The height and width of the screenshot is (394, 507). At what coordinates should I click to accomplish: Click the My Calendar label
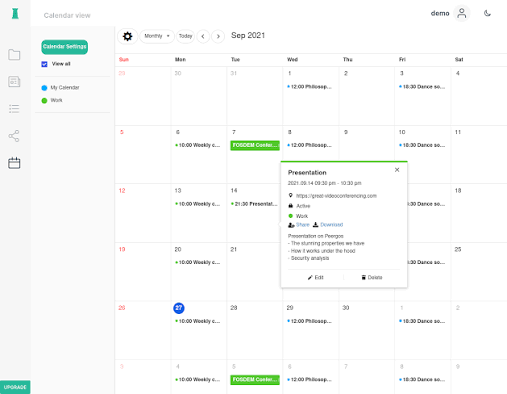pyautogui.click(x=65, y=88)
